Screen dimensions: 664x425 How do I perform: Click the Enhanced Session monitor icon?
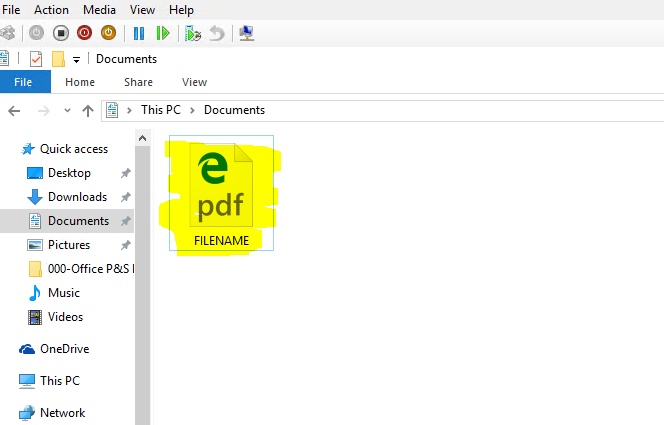pos(247,33)
